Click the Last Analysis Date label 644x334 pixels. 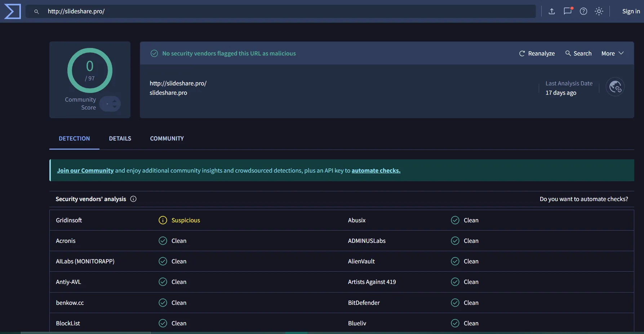[x=569, y=83]
